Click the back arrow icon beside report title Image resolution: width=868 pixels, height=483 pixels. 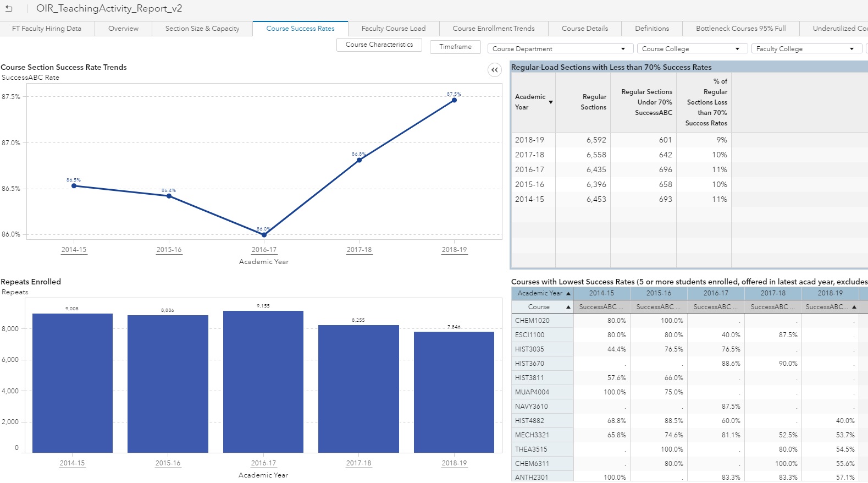[x=9, y=8]
